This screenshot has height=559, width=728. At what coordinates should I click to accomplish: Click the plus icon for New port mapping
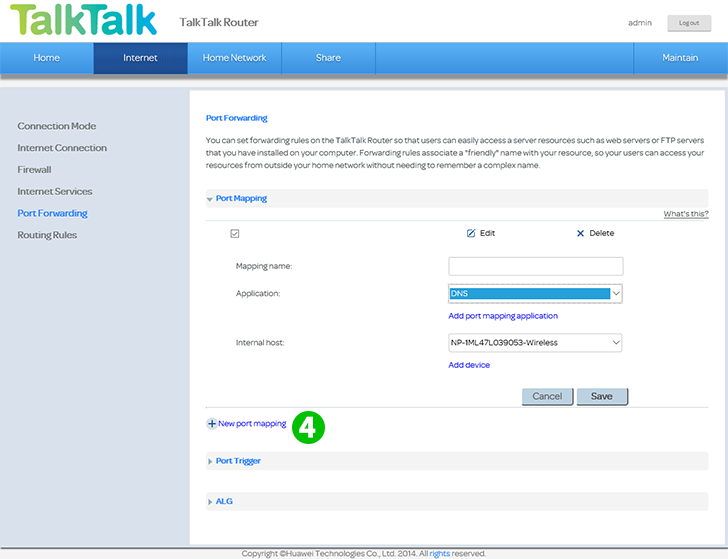212,423
